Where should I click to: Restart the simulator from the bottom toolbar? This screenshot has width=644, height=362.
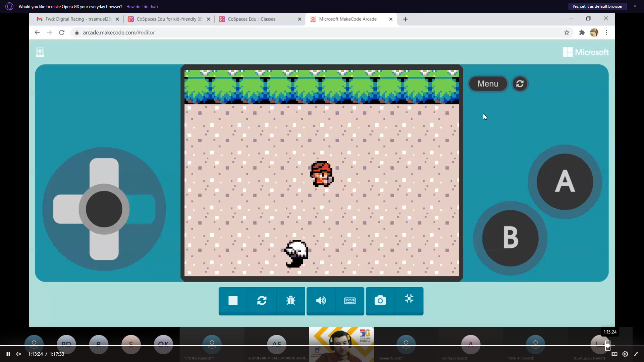coord(262,301)
